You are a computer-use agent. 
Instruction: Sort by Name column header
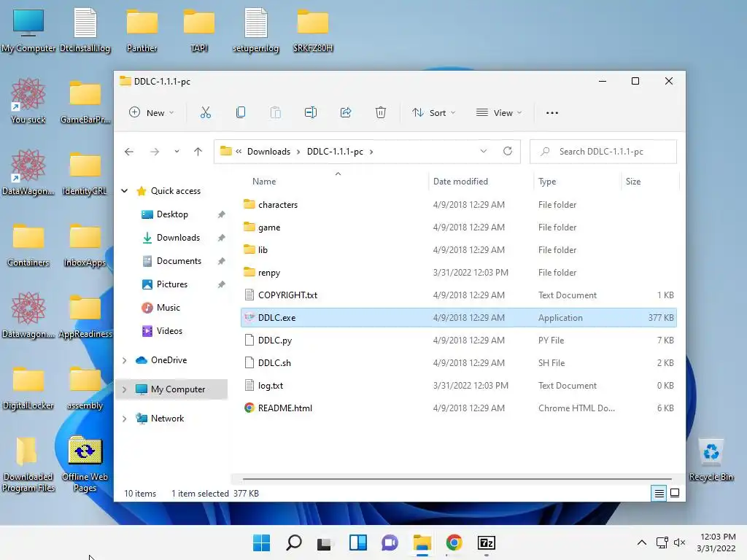pyautogui.click(x=264, y=182)
